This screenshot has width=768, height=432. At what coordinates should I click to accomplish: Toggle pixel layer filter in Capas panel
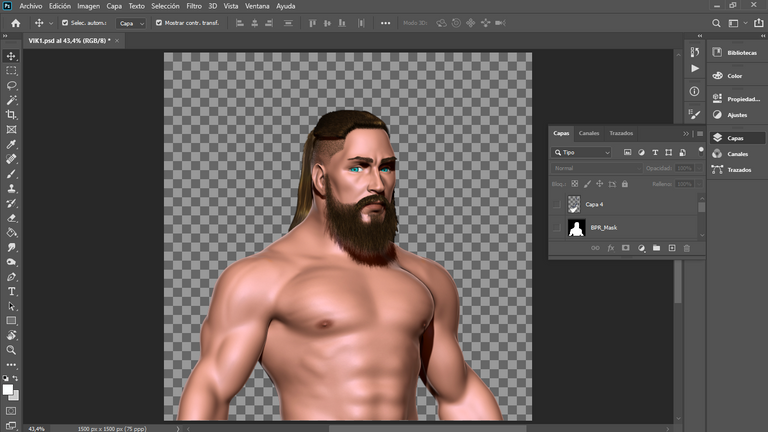point(627,153)
